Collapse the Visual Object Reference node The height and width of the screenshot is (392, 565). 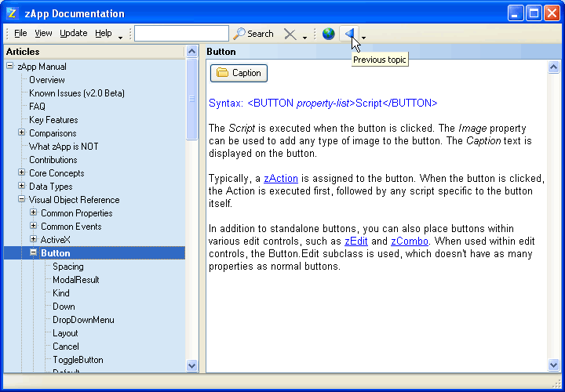pos(22,200)
